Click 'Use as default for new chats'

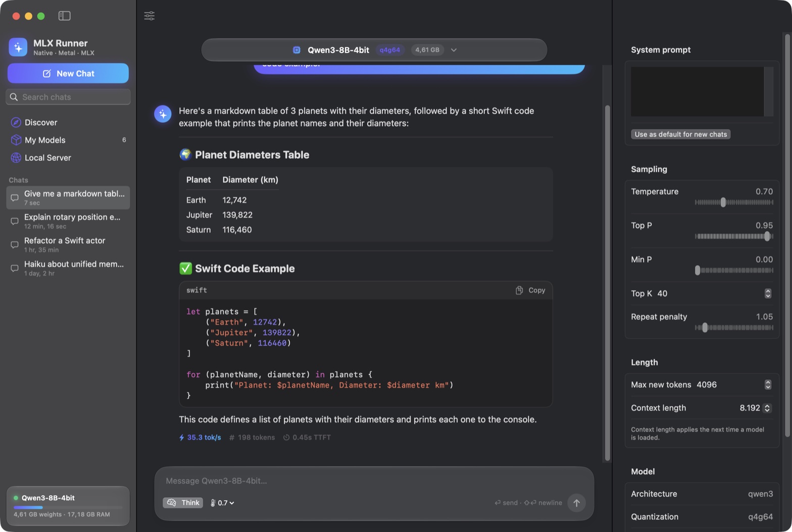coord(681,134)
